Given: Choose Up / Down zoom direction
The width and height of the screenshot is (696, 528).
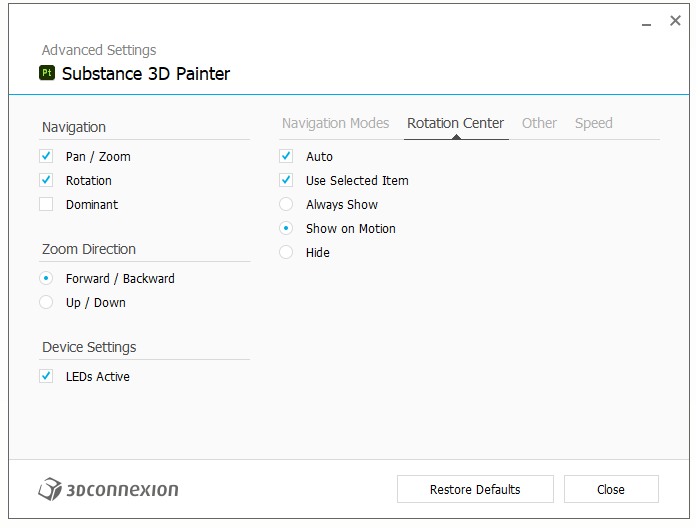Looking at the screenshot, I should tap(46, 303).
